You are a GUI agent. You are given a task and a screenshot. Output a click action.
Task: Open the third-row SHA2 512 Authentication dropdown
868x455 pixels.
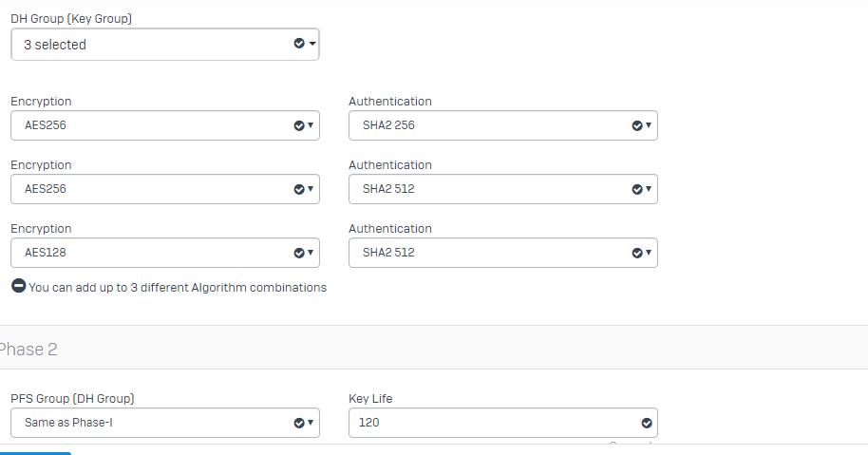pos(503,253)
